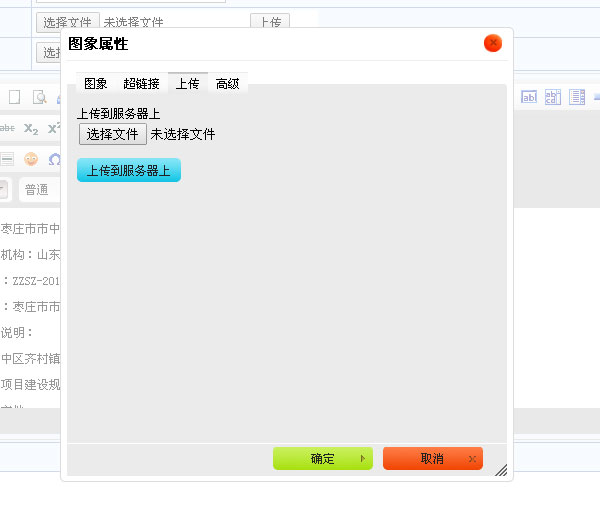
Task: Click the dialog resize grip corner
Action: 502,470
